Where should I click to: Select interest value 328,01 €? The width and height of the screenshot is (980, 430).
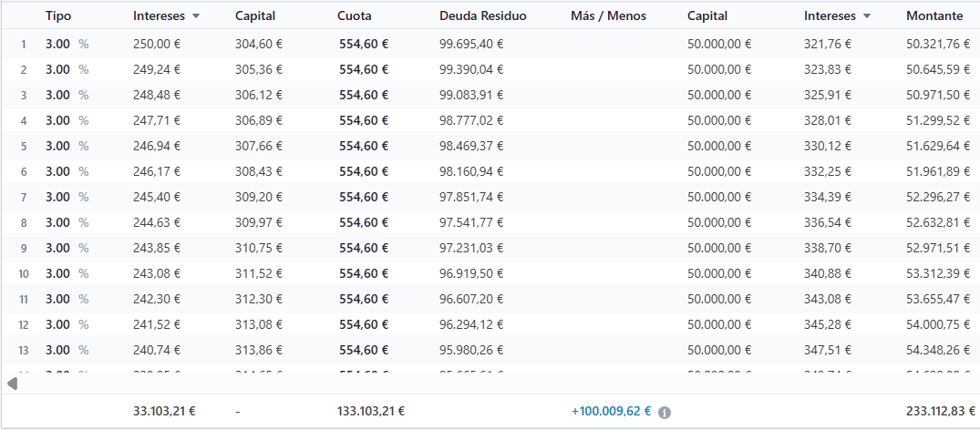(x=828, y=120)
